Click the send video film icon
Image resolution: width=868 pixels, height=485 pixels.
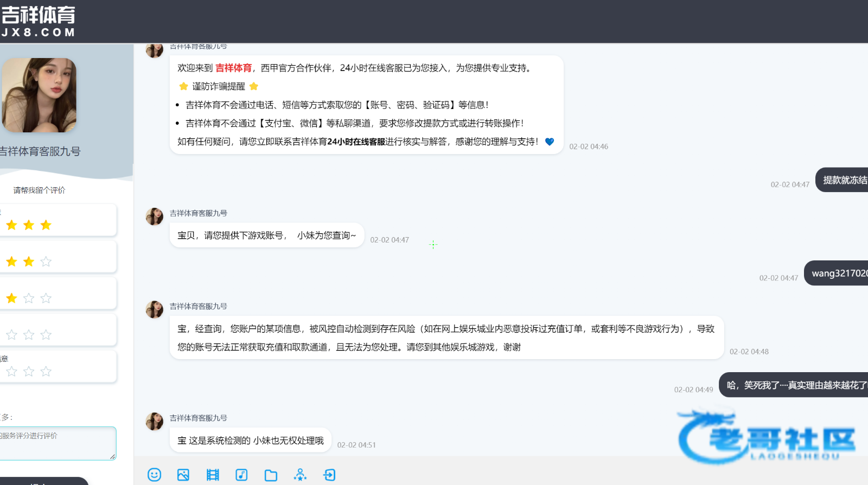point(213,475)
